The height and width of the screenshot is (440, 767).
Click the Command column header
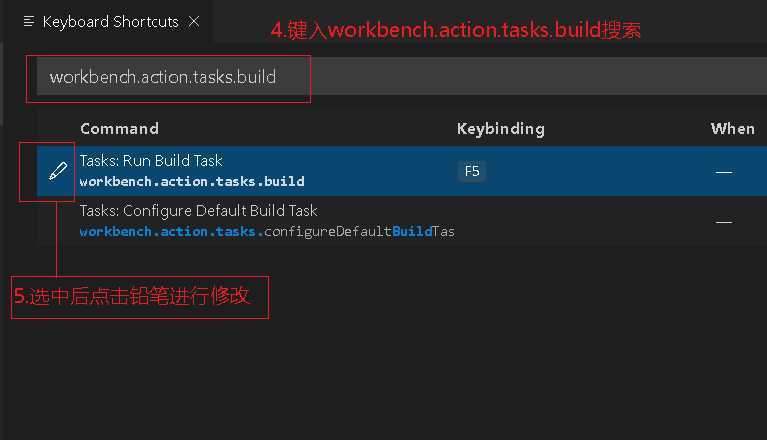click(119, 128)
